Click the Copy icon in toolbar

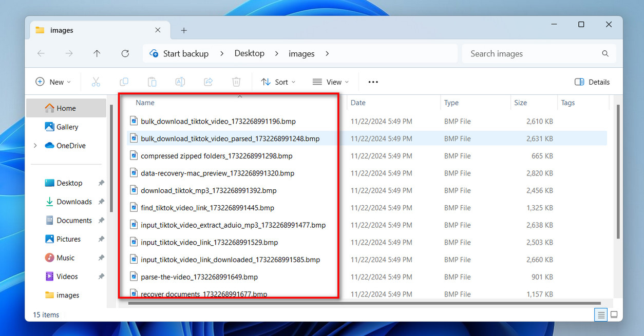(x=124, y=82)
